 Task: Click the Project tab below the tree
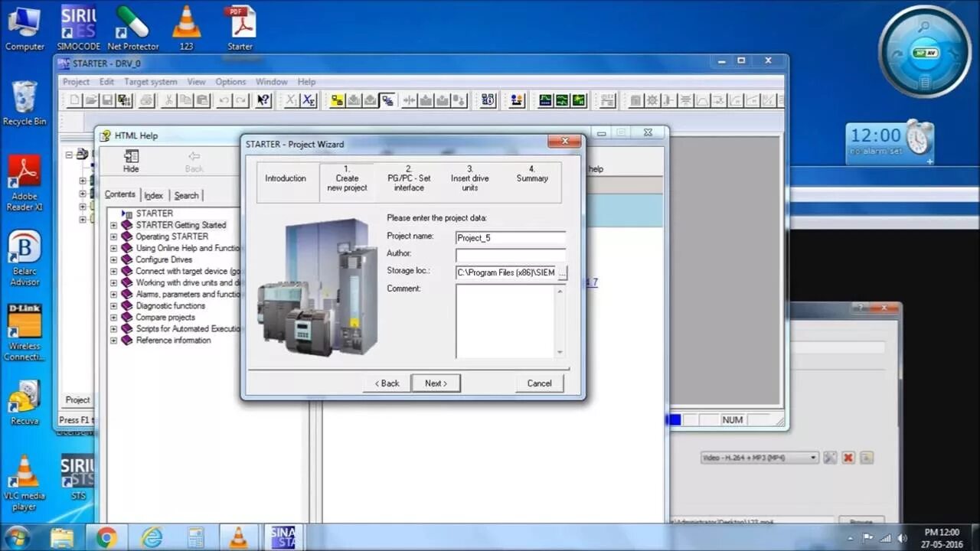coord(77,400)
